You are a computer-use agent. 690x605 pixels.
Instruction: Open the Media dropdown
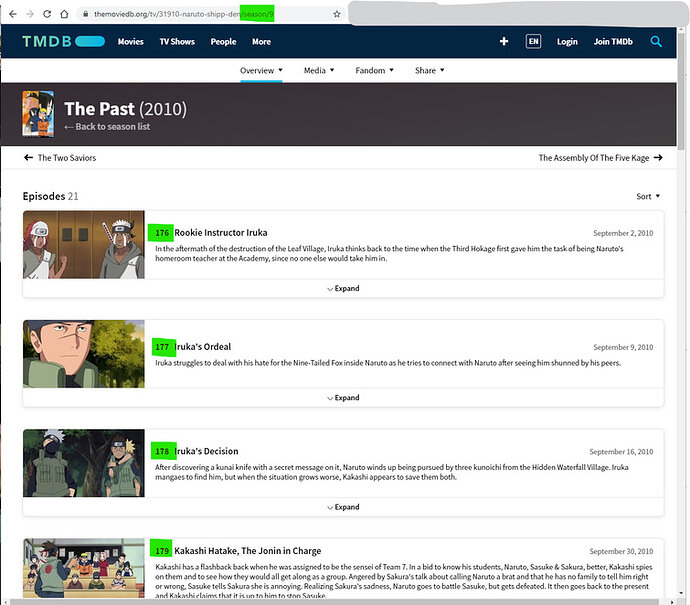(x=319, y=70)
